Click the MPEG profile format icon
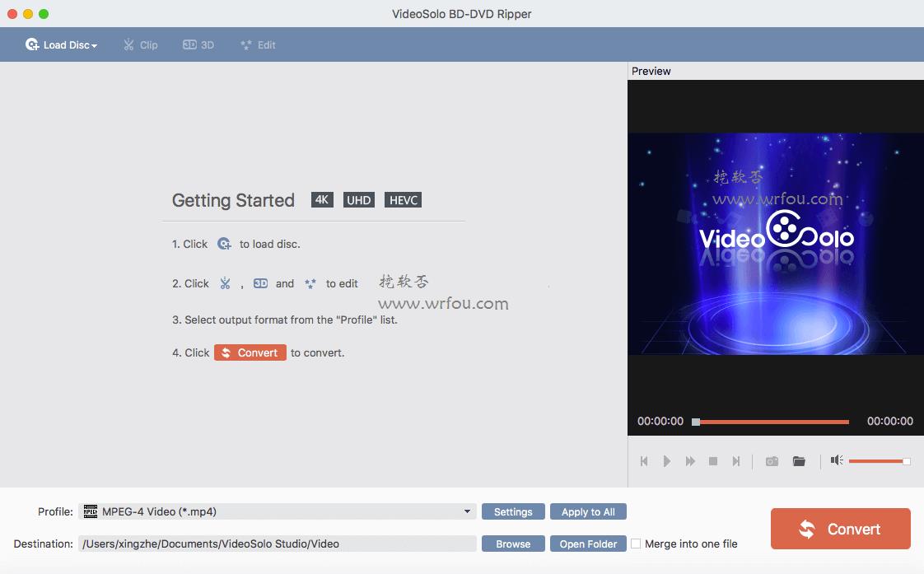 click(x=90, y=511)
